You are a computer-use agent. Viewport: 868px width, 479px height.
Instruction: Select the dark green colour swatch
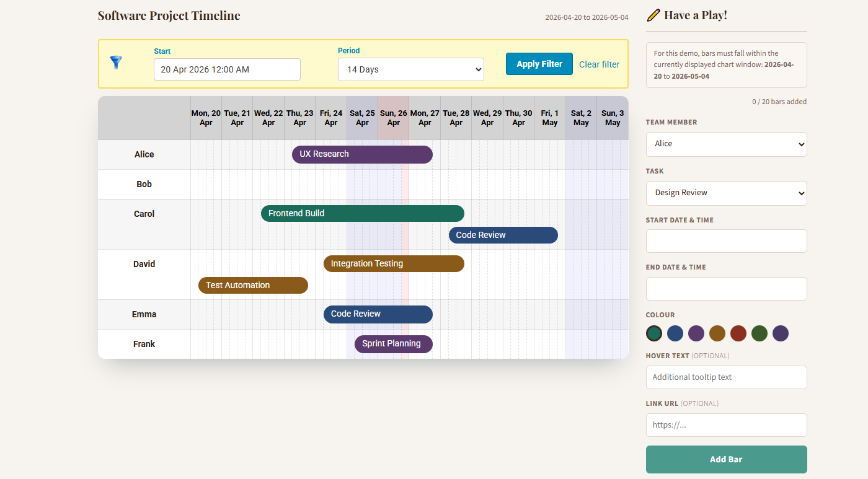[759, 333]
